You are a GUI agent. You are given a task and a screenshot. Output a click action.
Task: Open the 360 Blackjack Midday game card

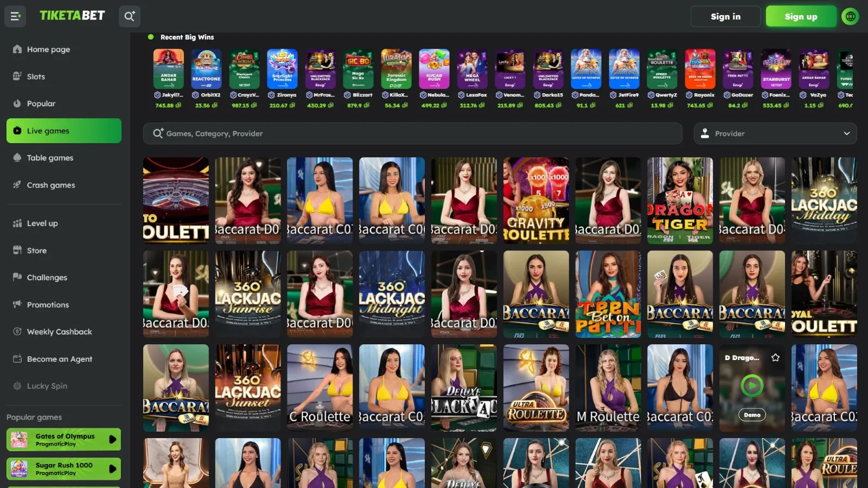pos(824,200)
